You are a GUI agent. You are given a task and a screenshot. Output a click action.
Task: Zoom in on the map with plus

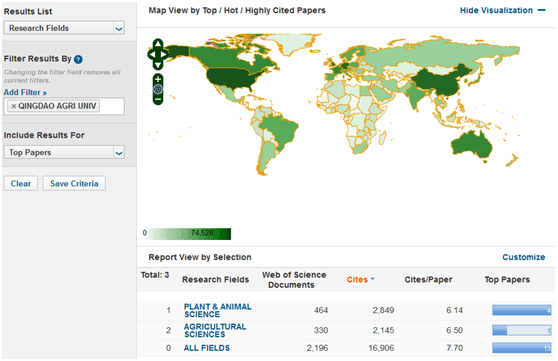click(x=158, y=79)
